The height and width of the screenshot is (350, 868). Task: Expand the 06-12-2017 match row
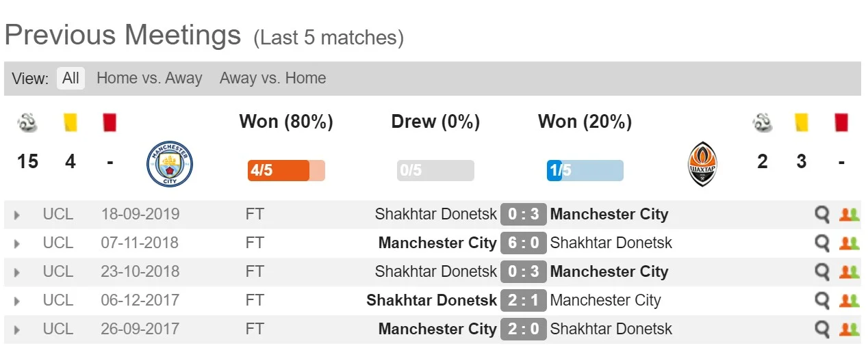[17, 301]
